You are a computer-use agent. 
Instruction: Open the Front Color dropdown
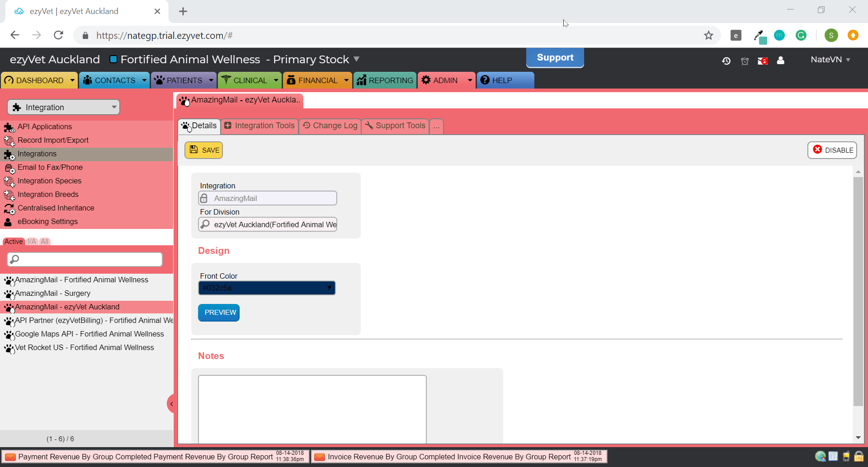(x=267, y=288)
